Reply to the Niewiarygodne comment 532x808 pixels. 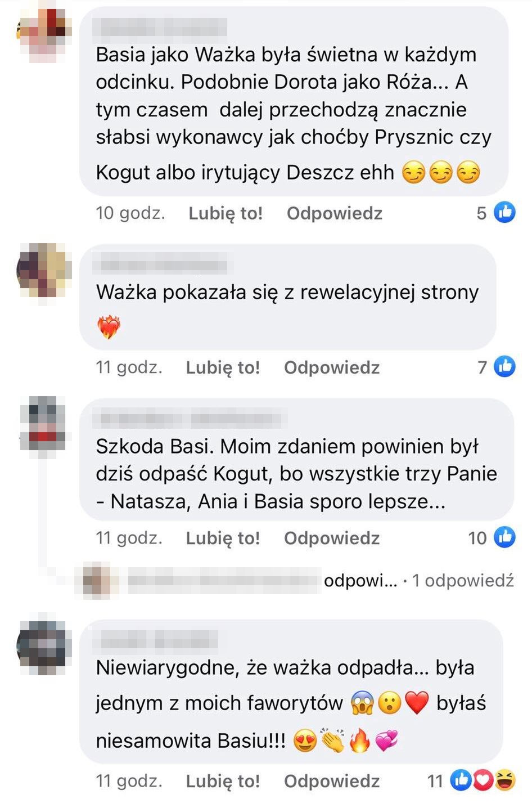click(332, 781)
